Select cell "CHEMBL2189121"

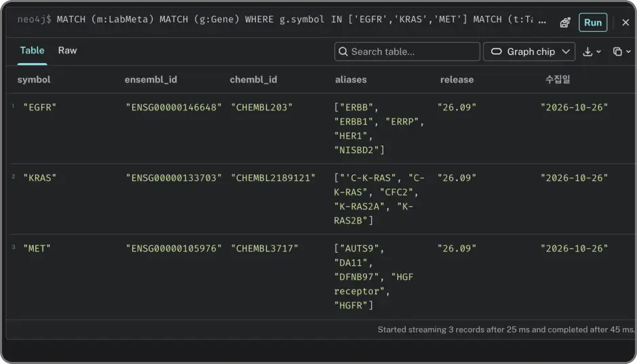tap(273, 178)
